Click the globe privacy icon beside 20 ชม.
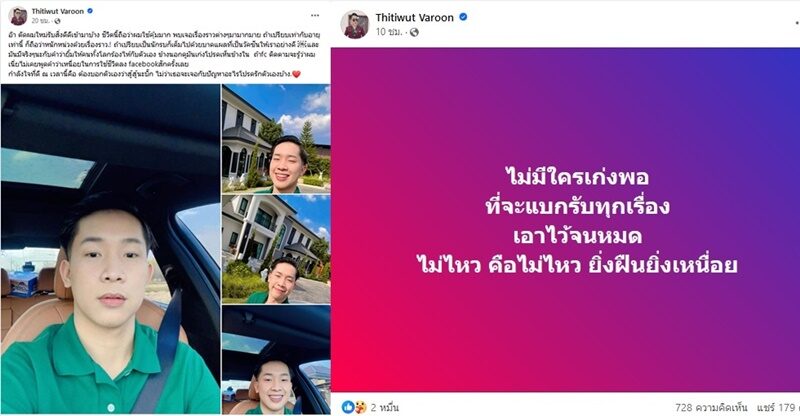The image size is (800, 416). [x=57, y=21]
